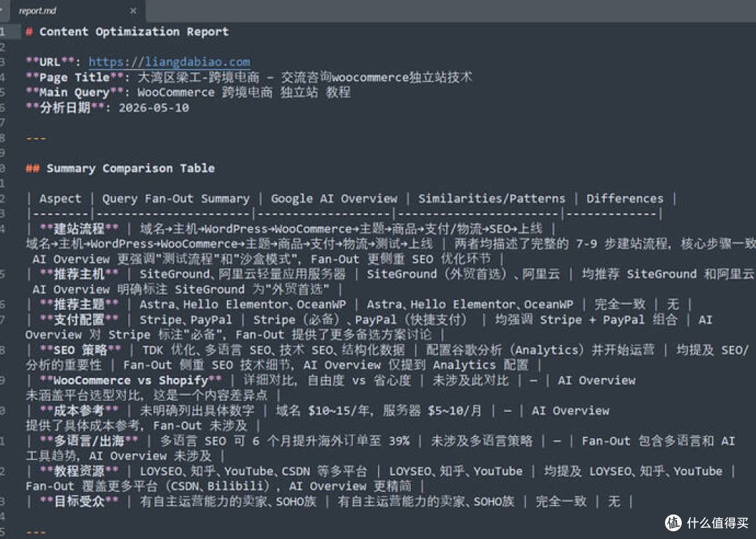This screenshot has width=756, height=539.
Task: Click the 'Aspect' table header
Action: coord(60,199)
